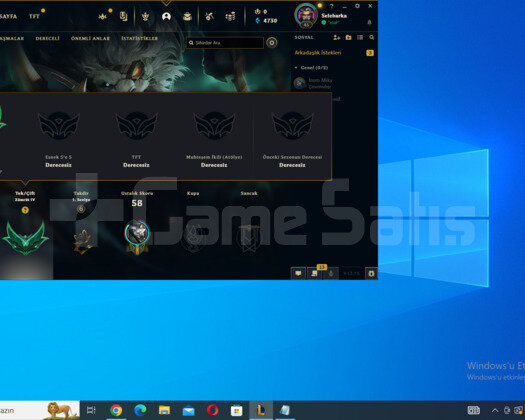Click the Takdir honor level emblem
Viewport: 525px width, 420px height.
(82, 241)
